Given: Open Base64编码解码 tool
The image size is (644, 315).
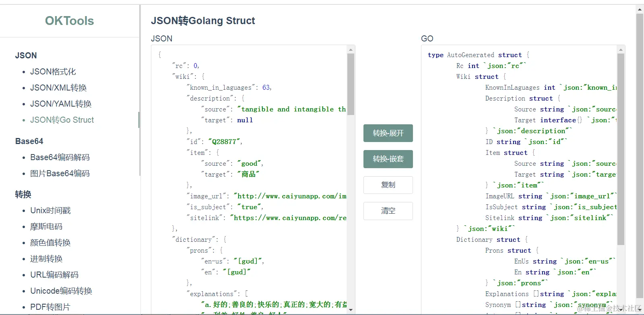Looking at the screenshot, I should tap(60, 157).
